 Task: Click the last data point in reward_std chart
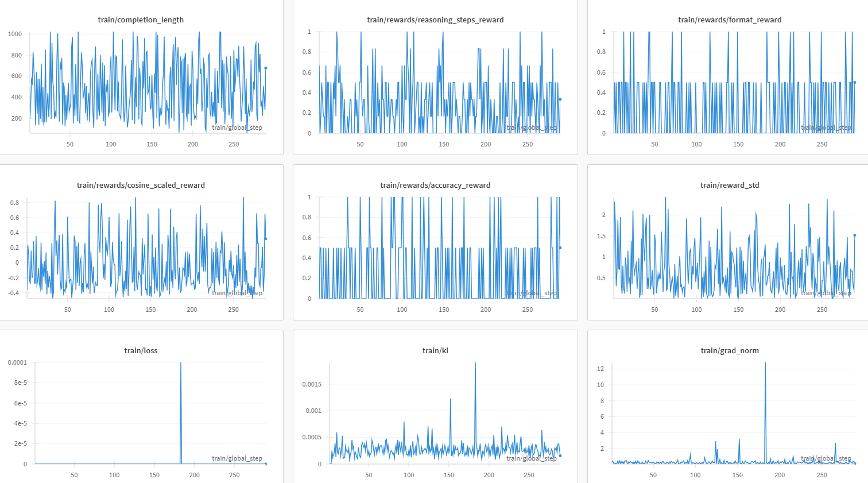coord(854,235)
